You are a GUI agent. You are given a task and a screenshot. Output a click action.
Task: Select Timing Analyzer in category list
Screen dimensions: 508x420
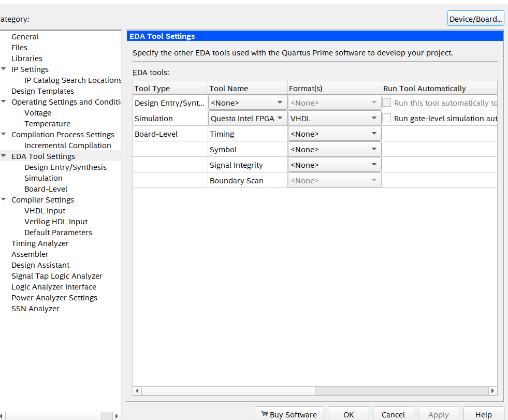(40, 243)
